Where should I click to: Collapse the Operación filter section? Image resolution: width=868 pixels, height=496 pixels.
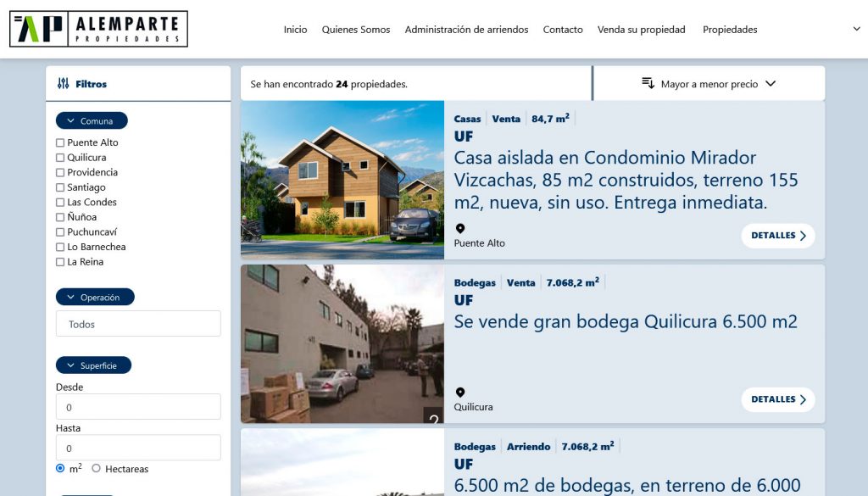tap(95, 298)
